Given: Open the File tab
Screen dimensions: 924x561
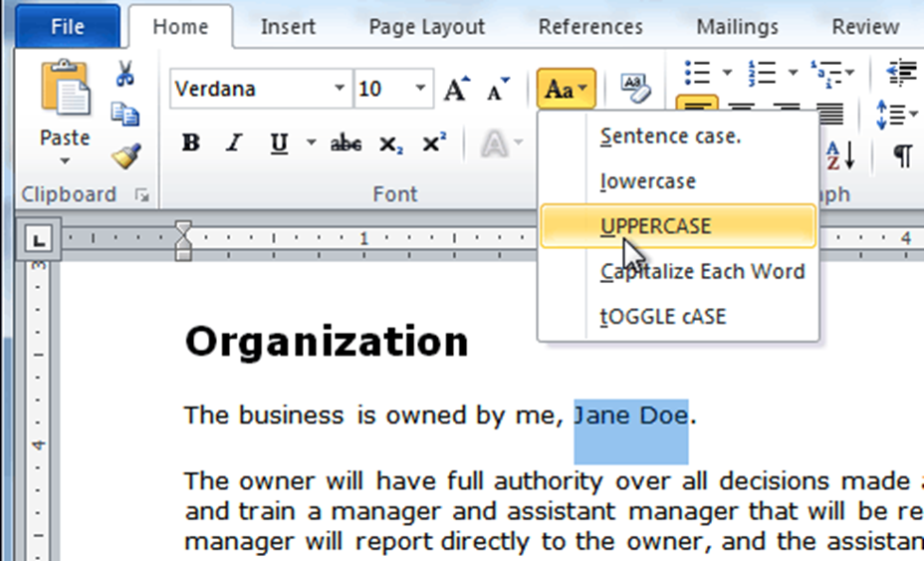Looking at the screenshot, I should click(68, 27).
